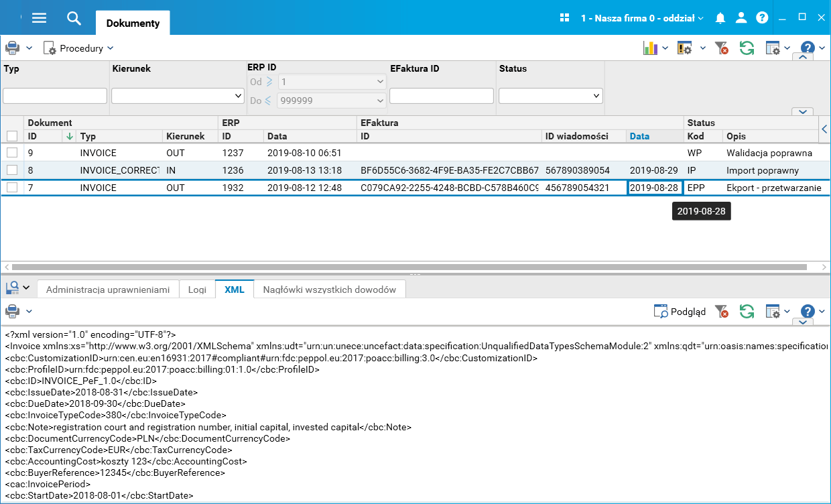Check the box for document row 9
The height and width of the screenshot is (504, 831).
12,153
